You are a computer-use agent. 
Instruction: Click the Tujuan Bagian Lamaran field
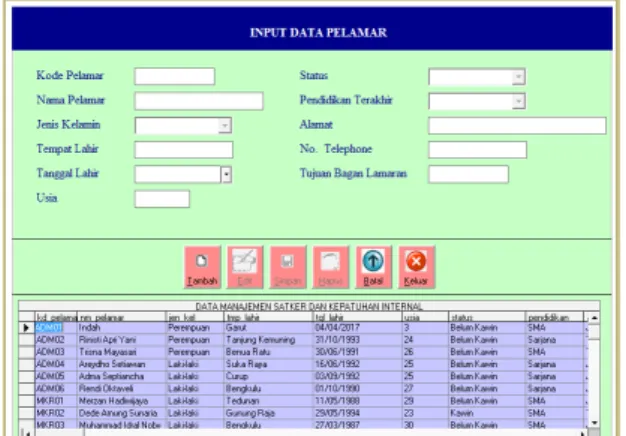point(468,174)
